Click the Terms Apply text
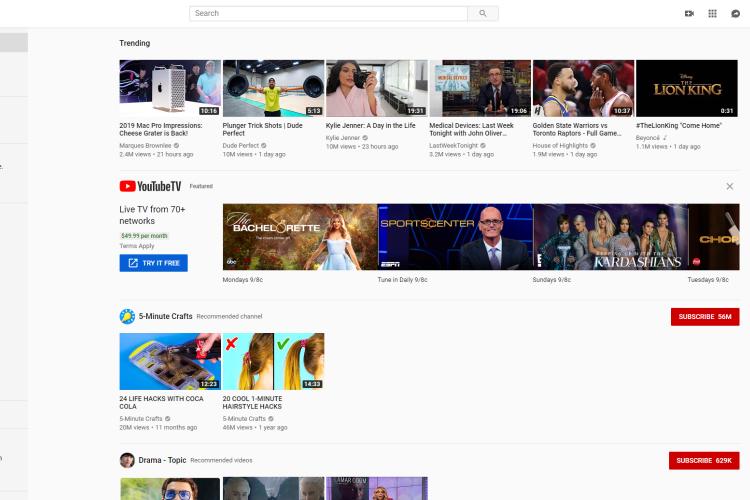The height and width of the screenshot is (500, 750). point(137,246)
